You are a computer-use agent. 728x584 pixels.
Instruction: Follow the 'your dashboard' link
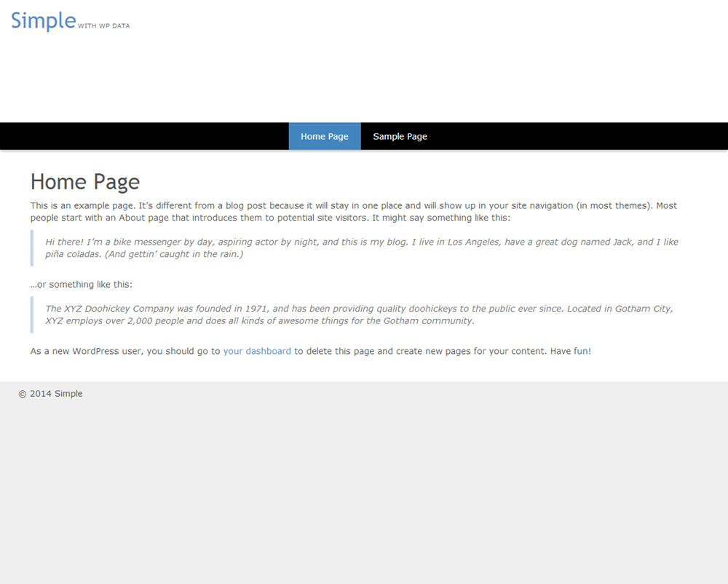[257, 351]
